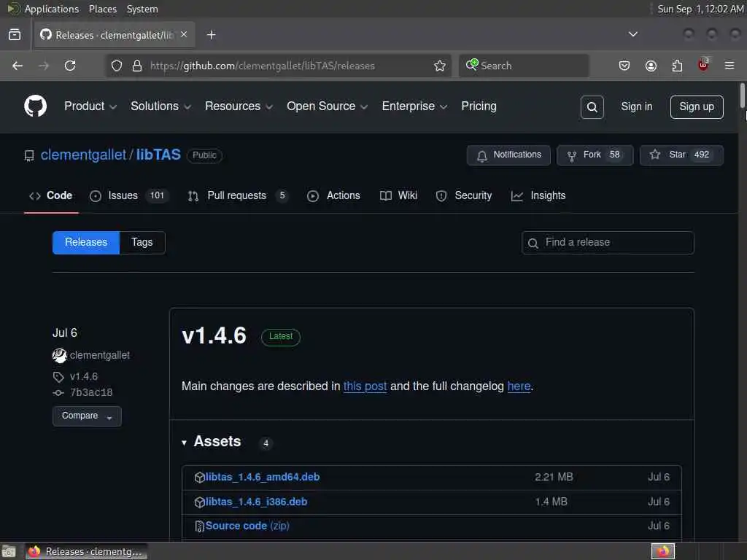Screen dimensions: 747x560
Task: Click the GitHub Octocat logo
Action: [x=35, y=106]
